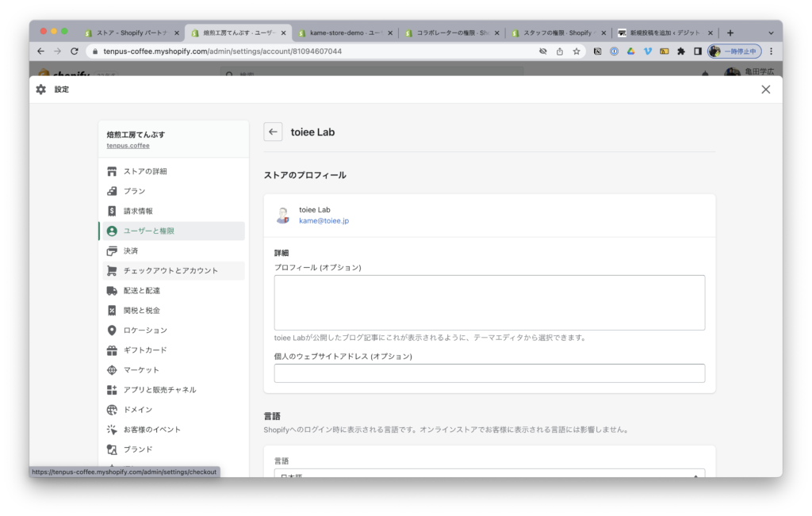Click the Plan sidebar icon

112,191
